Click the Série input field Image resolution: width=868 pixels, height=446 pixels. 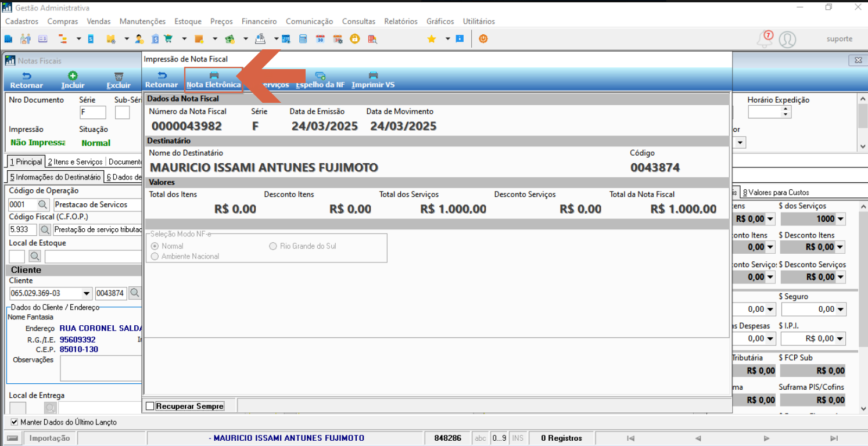pos(93,113)
